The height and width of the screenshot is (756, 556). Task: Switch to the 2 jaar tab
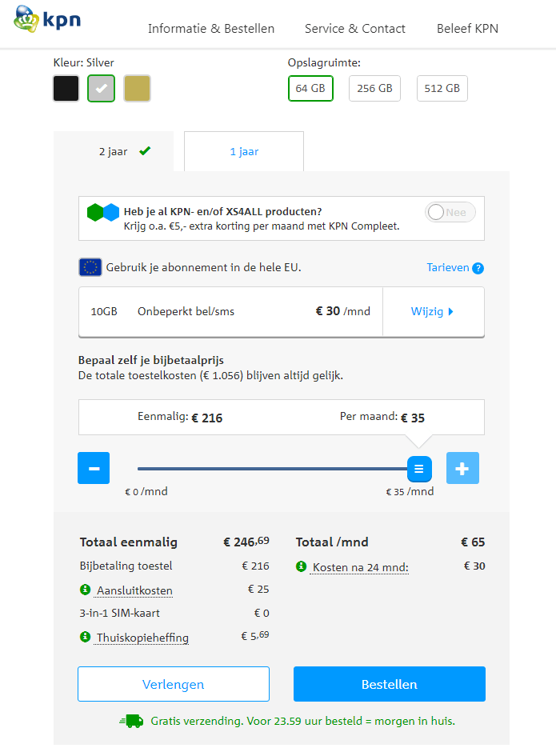114,151
